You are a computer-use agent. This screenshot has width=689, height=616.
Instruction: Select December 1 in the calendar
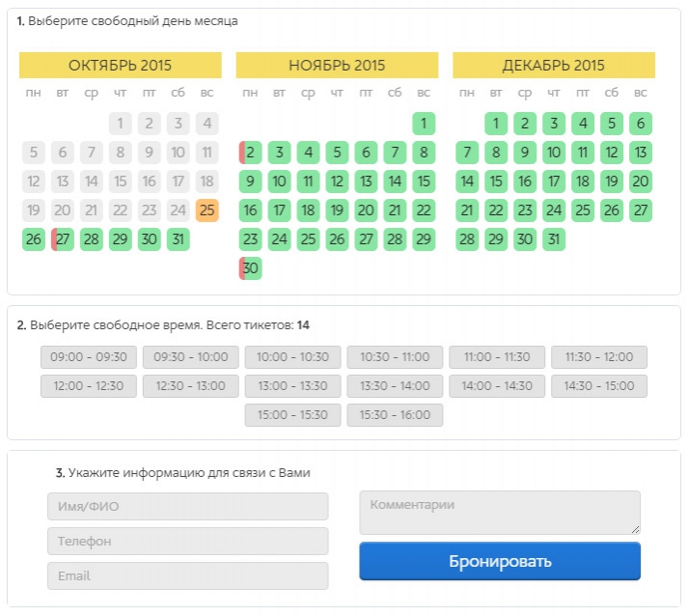[x=496, y=124]
